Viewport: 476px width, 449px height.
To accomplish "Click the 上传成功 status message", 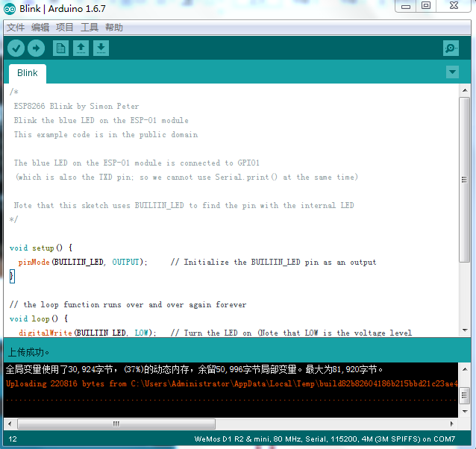I will (28, 352).
